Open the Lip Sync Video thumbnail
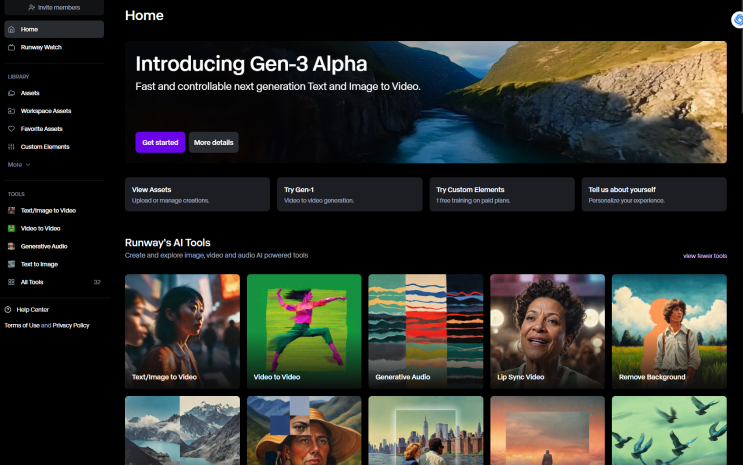Viewport: 743px width, 465px height. pyautogui.click(x=546, y=330)
